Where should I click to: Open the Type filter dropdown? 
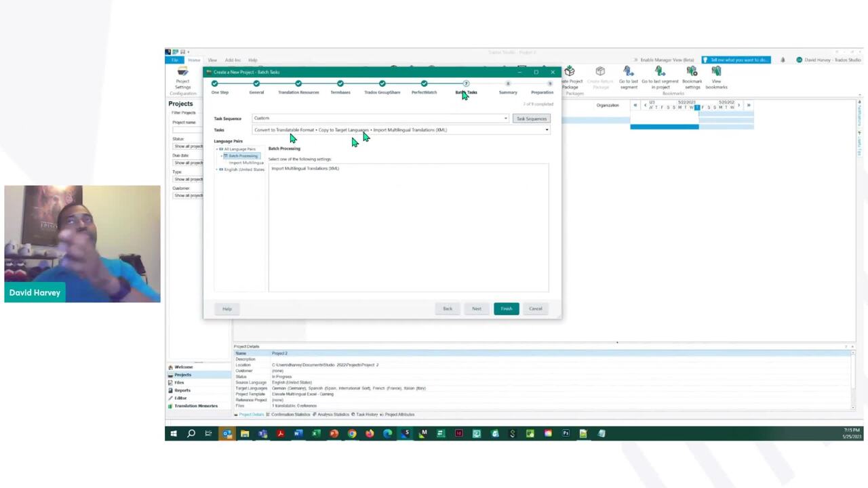tap(188, 179)
